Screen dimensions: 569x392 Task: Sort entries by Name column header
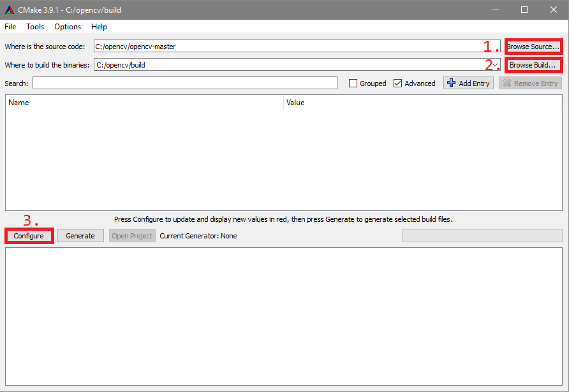pyautogui.click(x=144, y=103)
